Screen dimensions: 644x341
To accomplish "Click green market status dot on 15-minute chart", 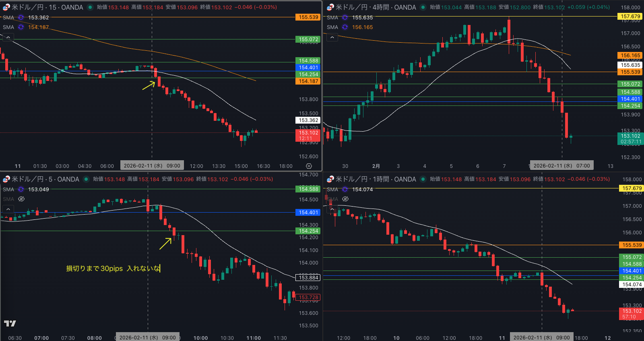I will click(90, 7).
